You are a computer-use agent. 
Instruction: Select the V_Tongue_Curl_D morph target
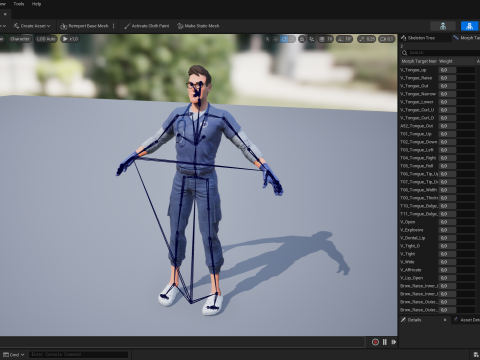click(x=417, y=118)
